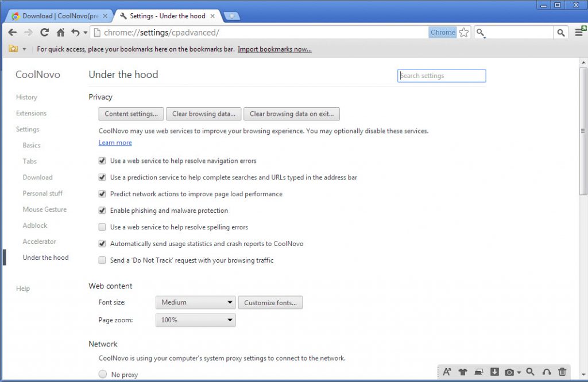Open the main menu hamburger icon
Image resolution: width=588 pixels, height=382 pixels.
[580, 32]
